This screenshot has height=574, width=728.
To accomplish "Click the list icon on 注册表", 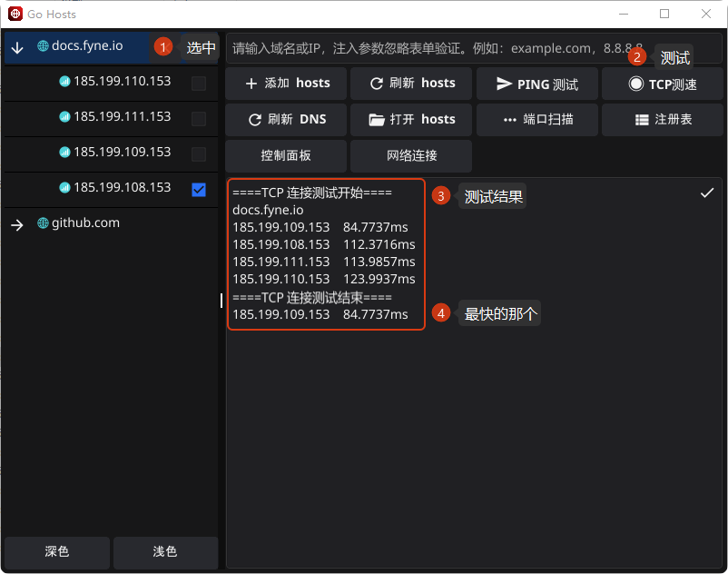I will tap(642, 120).
